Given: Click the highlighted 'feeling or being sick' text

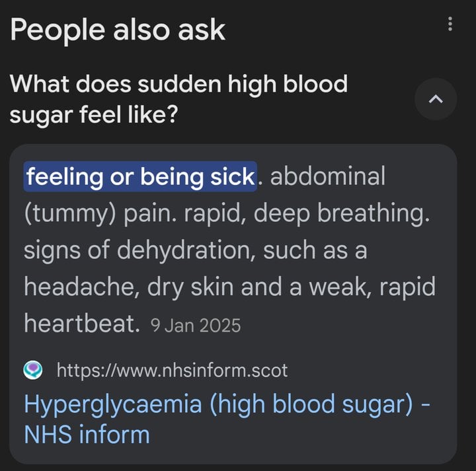Looking at the screenshot, I should tap(140, 176).
